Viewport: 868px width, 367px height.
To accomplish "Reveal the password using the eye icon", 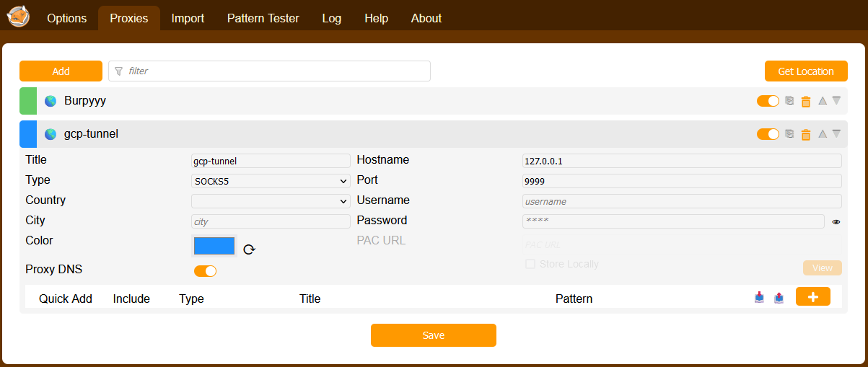I will [x=836, y=222].
